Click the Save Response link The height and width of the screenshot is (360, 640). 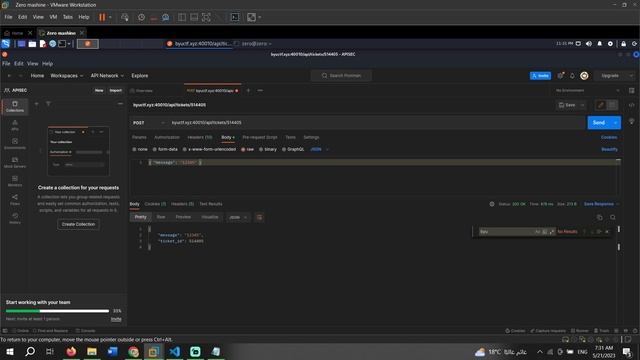click(x=599, y=204)
